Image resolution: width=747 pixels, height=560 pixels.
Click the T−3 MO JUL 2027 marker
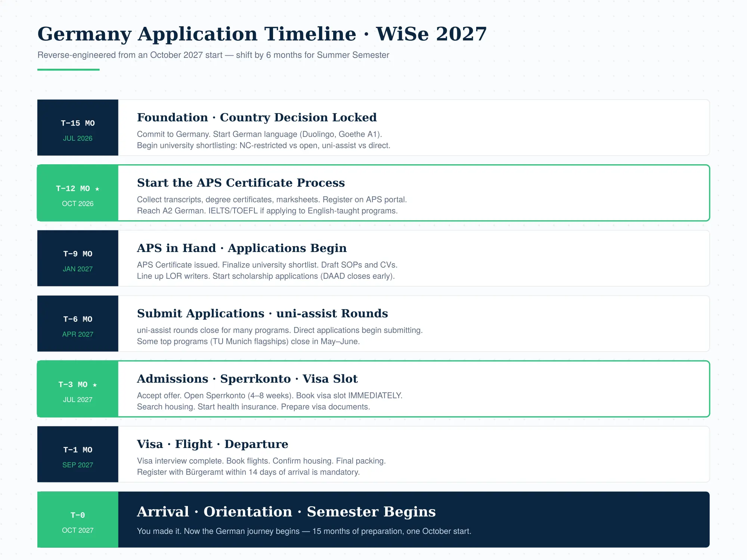click(x=78, y=389)
